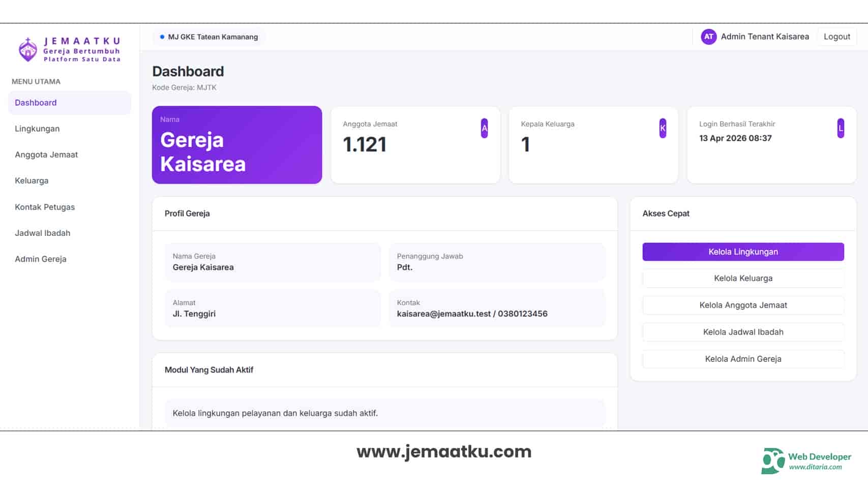Click the Kelola Lingkungan button
The width and height of the screenshot is (868, 488).
(743, 252)
